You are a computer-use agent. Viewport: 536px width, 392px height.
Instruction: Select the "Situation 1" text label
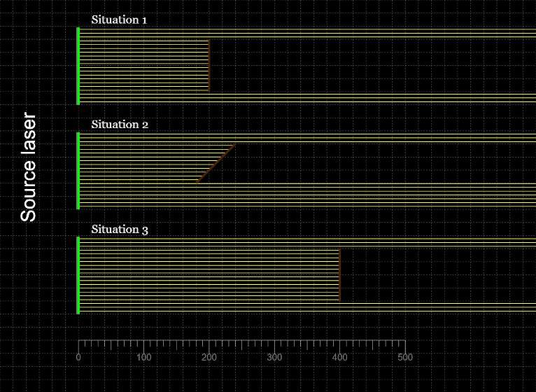pos(119,20)
